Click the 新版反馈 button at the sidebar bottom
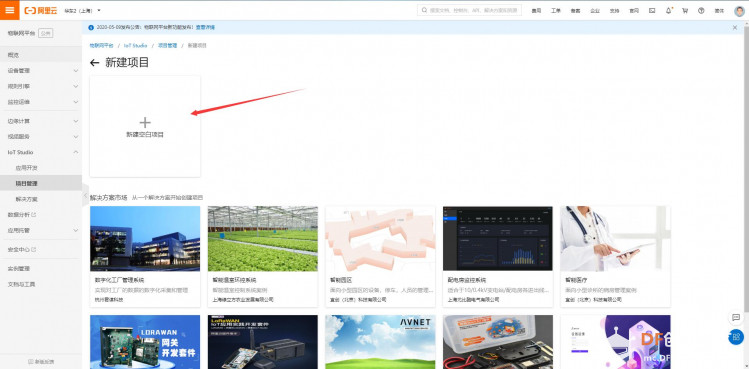 click(41, 361)
